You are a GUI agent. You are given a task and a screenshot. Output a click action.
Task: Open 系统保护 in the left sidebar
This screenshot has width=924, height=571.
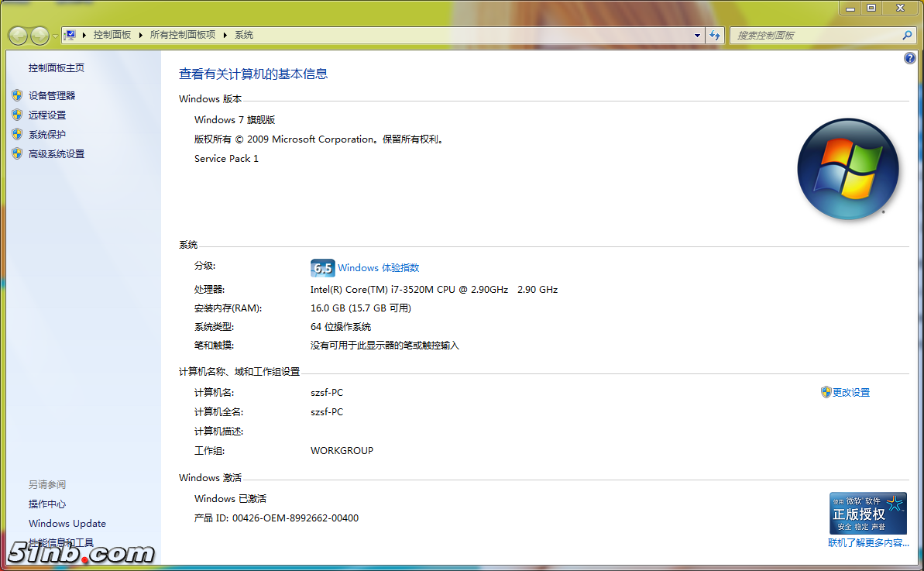pyautogui.click(x=47, y=134)
